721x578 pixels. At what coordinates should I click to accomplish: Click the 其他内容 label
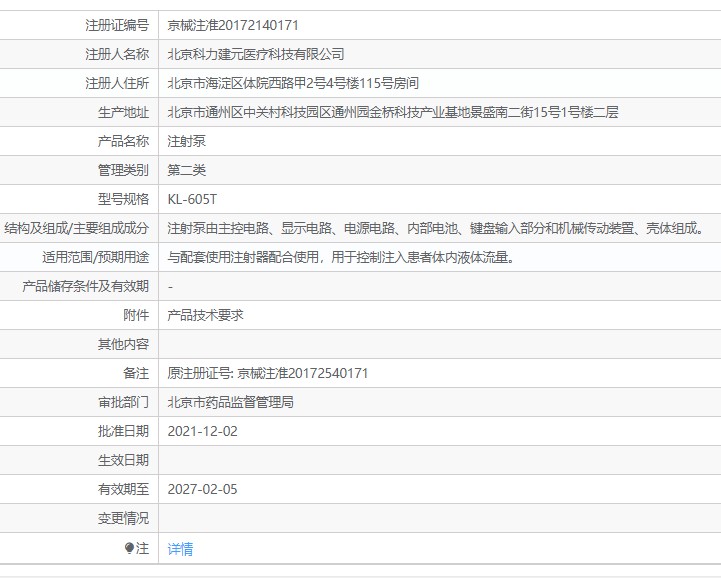123,344
